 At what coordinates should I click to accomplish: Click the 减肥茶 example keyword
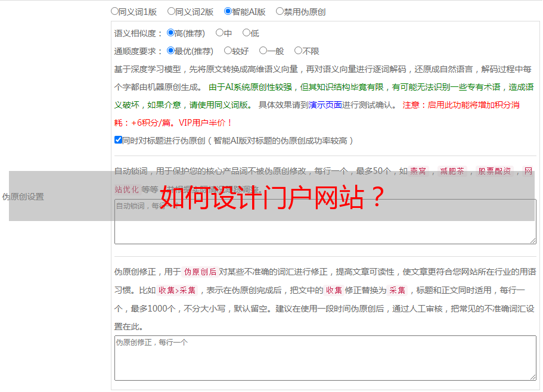[x=452, y=171]
